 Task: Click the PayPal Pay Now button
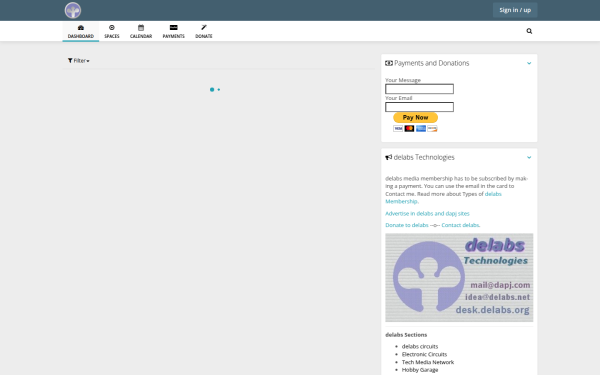point(415,117)
